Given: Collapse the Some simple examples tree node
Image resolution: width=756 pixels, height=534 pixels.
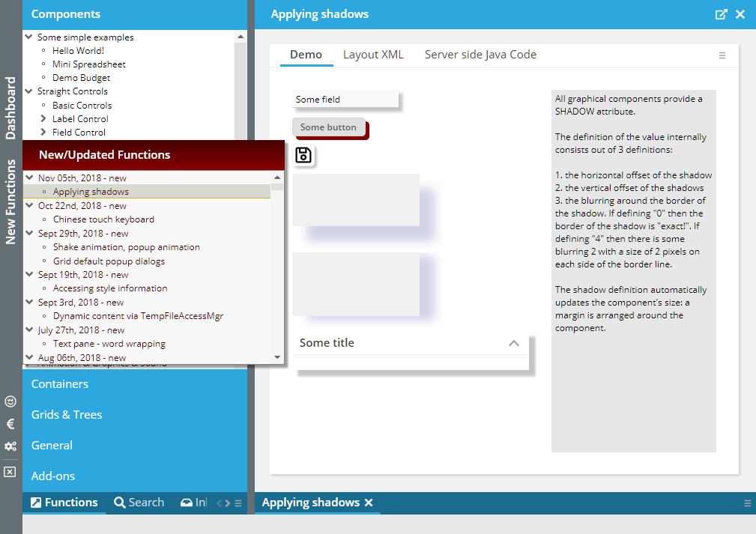Looking at the screenshot, I should [28, 37].
